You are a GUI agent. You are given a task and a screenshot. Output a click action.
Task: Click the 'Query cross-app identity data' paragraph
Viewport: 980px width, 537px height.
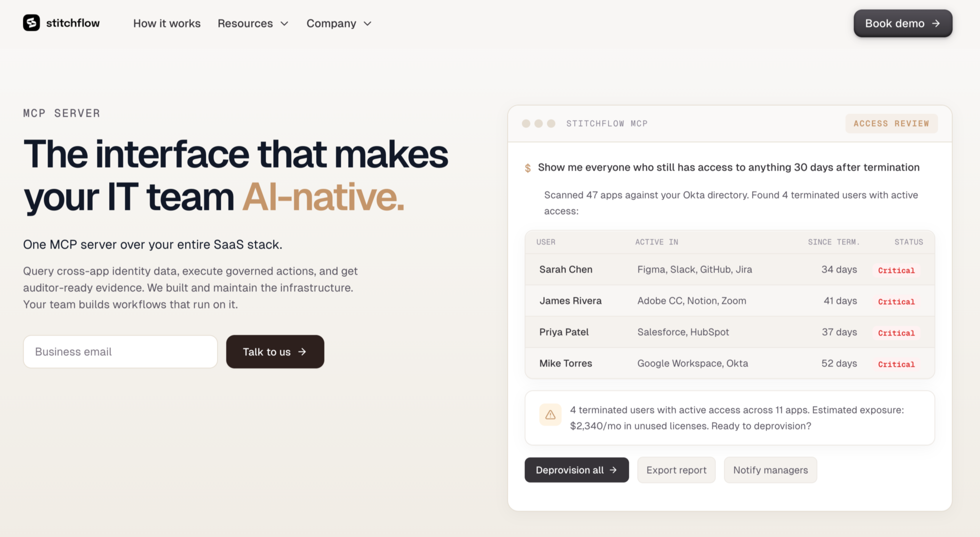[x=190, y=288]
